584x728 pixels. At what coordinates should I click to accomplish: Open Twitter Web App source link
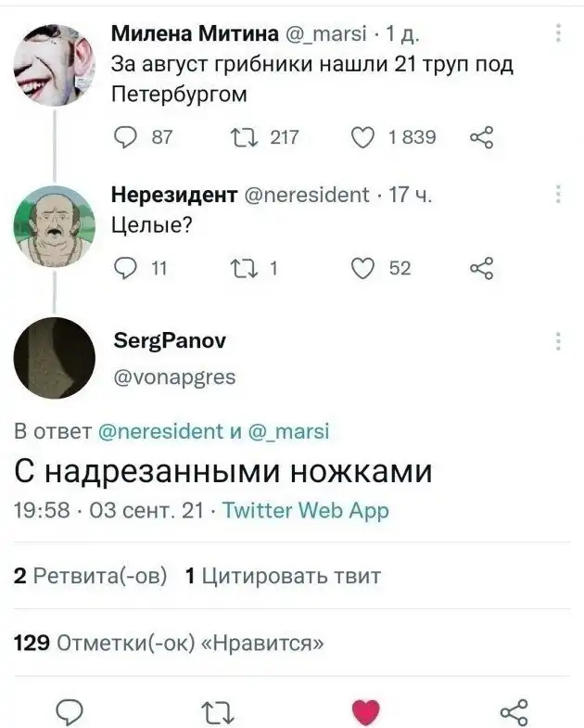306,510
